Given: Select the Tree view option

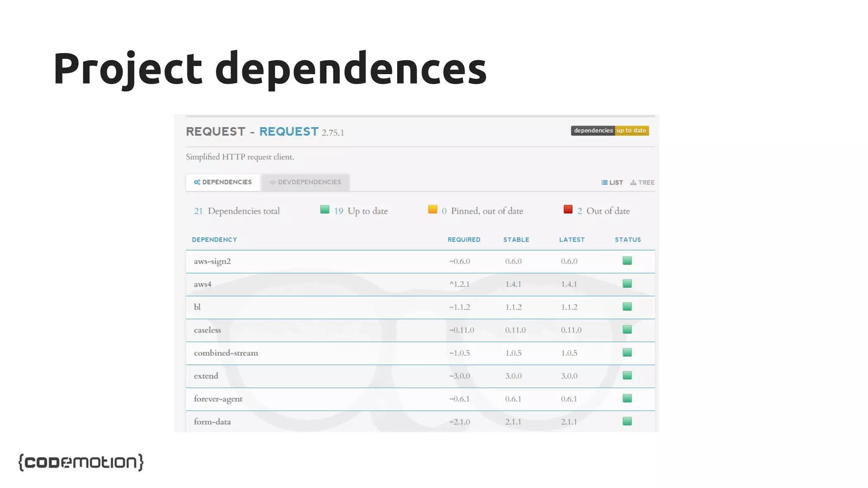Looking at the screenshot, I should point(642,183).
